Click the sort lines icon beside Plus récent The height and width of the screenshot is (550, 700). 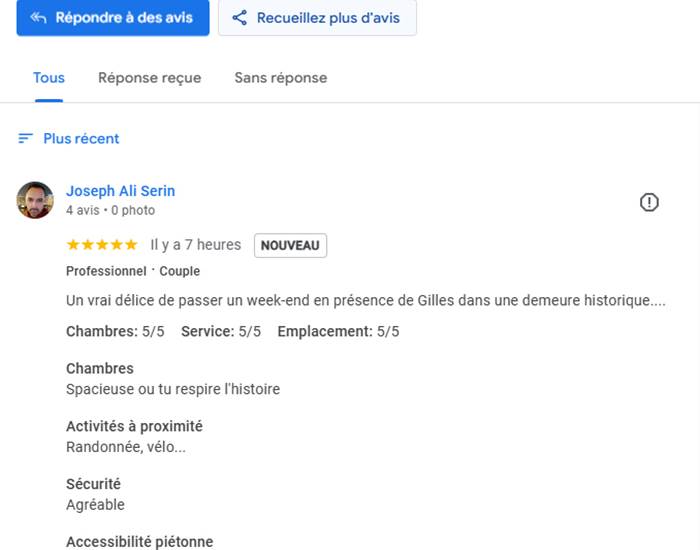[26, 139]
